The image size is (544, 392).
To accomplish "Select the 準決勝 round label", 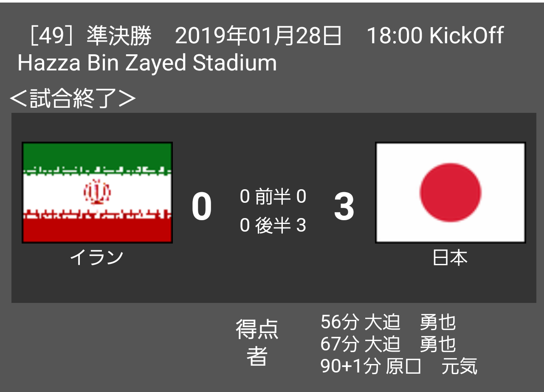I will coord(119,36).
